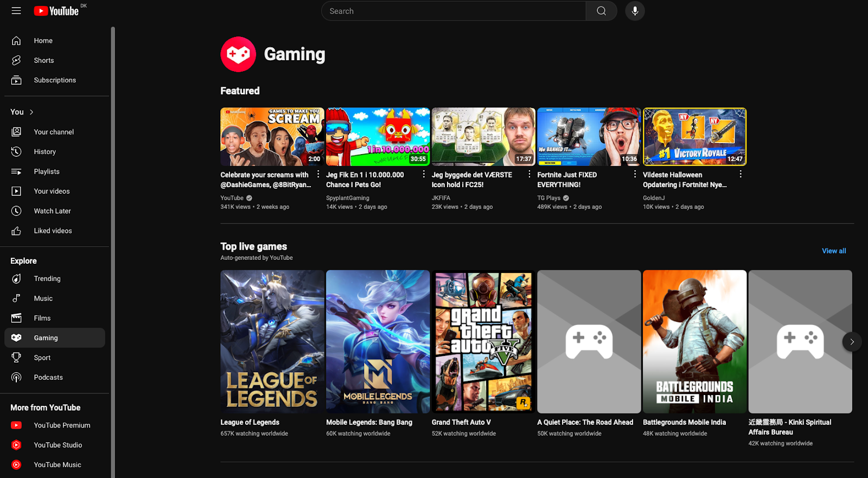Viewport: 868px width, 478px height.
Task: Click the YouTube Music icon
Action: [x=16, y=465]
